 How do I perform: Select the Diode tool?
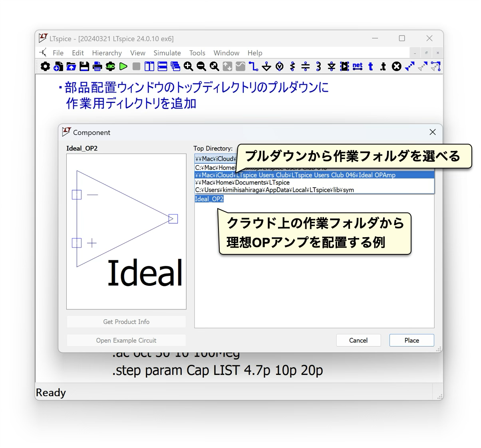tap(332, 67)
